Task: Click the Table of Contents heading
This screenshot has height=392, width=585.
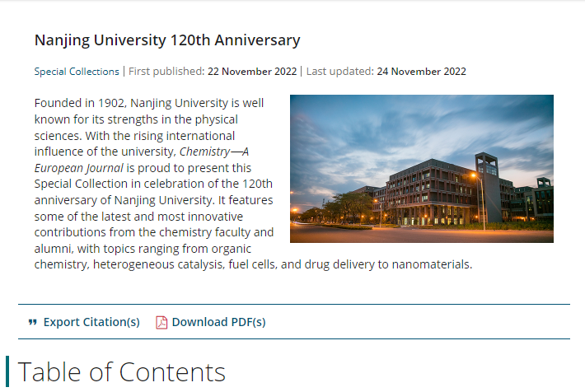Action: (122, 372)
